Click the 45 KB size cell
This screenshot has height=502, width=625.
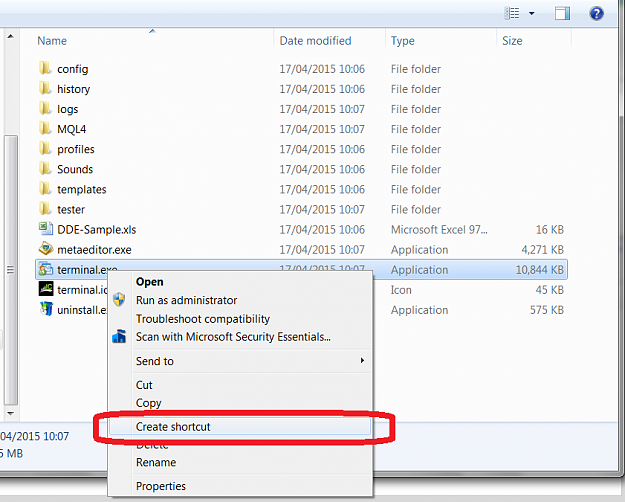coord(550,290)
